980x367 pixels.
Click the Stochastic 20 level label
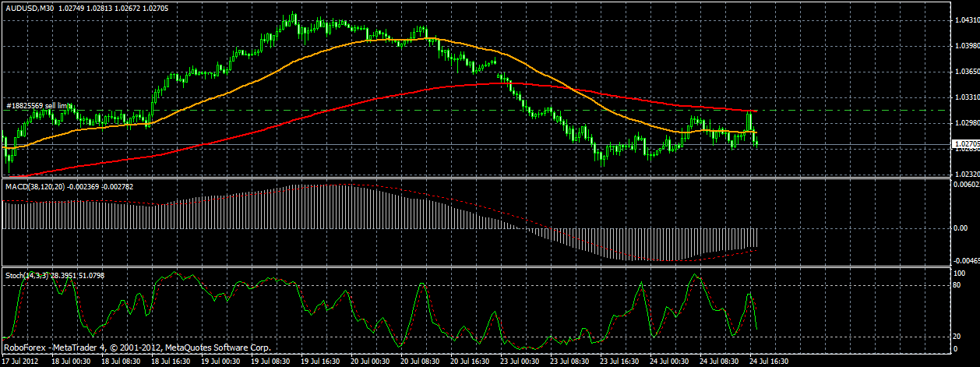point(958,336)
